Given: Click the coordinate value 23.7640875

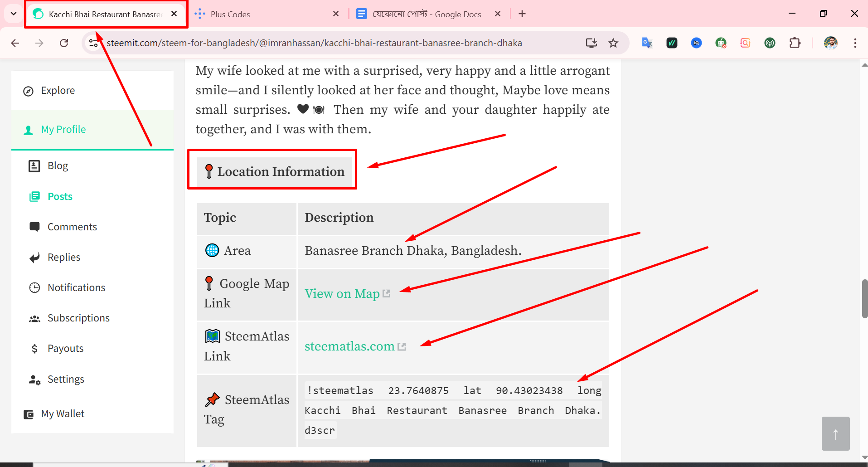Looking at the screenshot, I should [418, 391].
